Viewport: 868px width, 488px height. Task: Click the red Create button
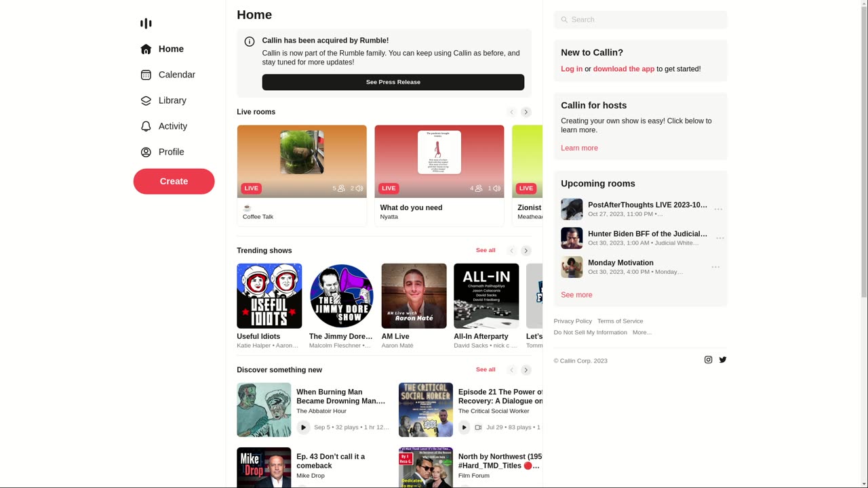(x=174, y=181)
